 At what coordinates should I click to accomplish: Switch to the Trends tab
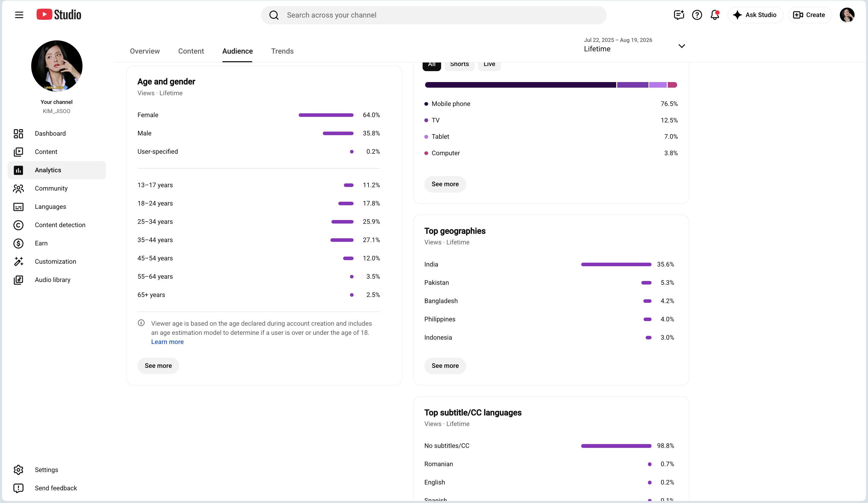click(282, 51)
